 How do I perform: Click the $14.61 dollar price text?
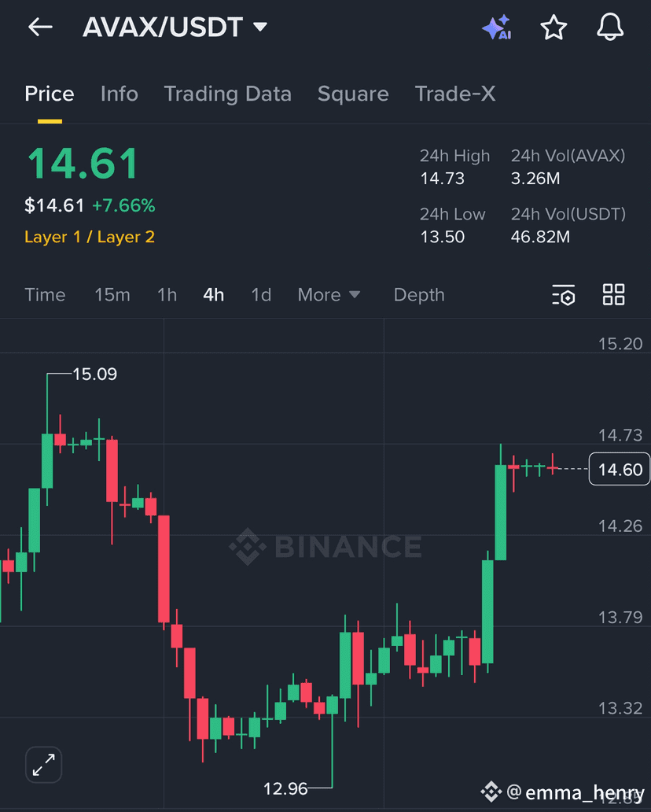click(54, 205)
